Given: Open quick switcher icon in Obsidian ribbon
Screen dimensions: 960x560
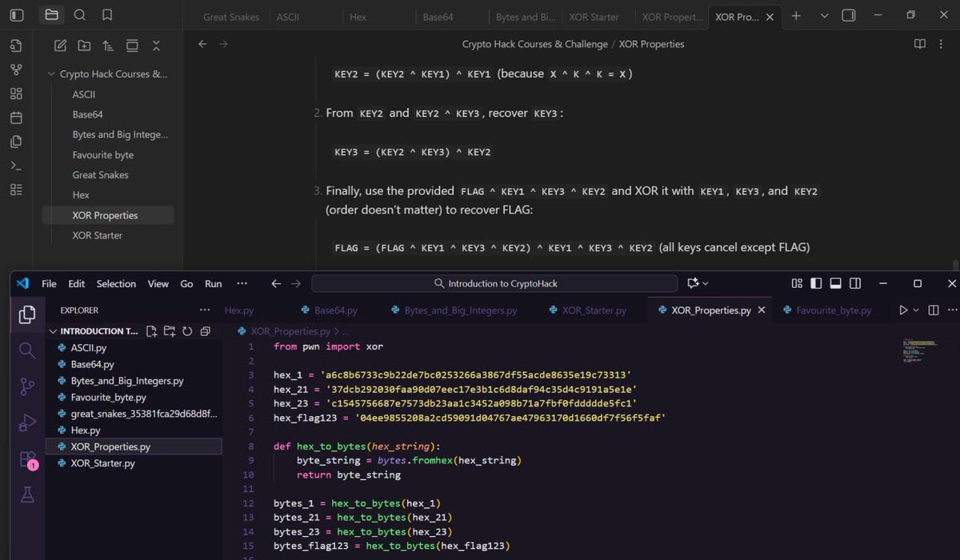Looking at the screenshot, I should (16, 46).
